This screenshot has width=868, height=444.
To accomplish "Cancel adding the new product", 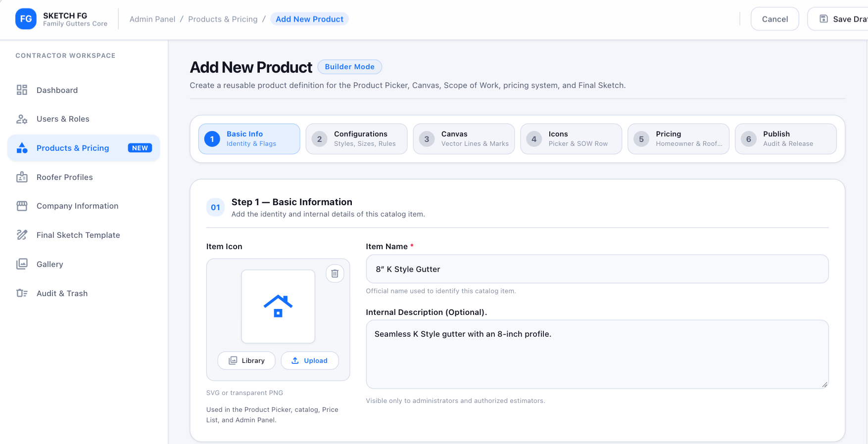I will tap(775, 19).
